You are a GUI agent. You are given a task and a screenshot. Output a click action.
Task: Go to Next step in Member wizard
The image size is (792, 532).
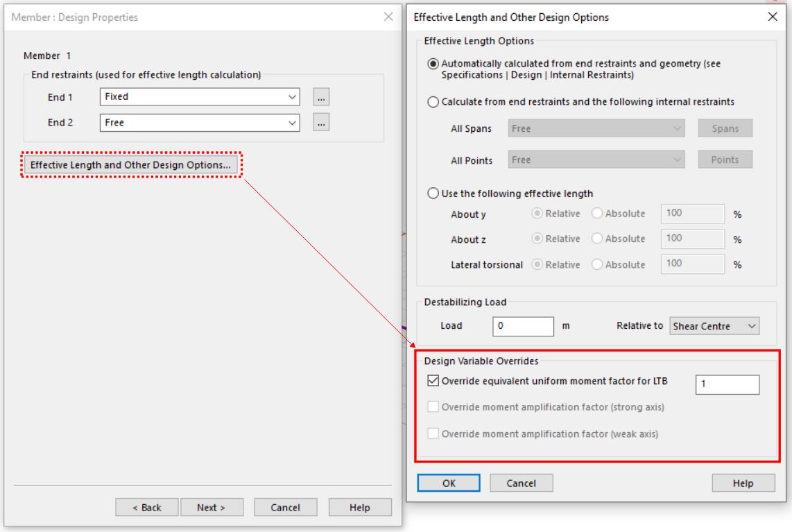(x=212, y=507)
